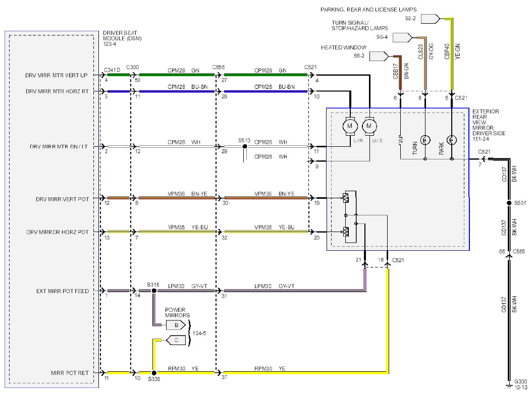Click pin 18 at connector C521
The image size is (532, 394).
tap(381, 260)
